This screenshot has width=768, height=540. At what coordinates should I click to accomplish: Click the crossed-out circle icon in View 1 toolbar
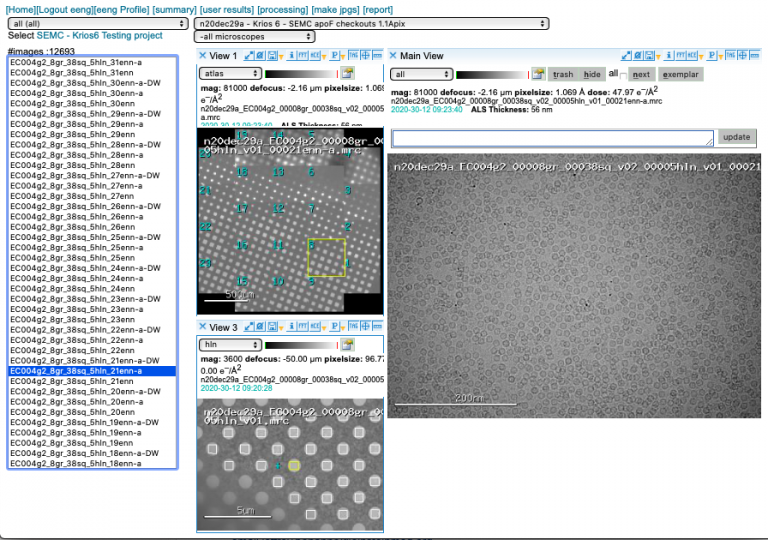(x=260, y=55)
